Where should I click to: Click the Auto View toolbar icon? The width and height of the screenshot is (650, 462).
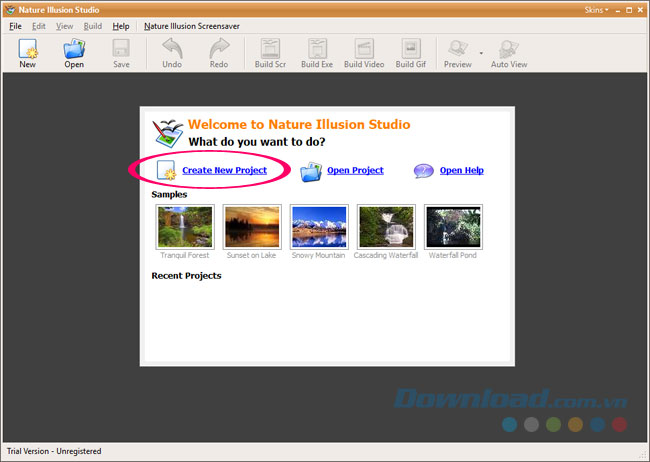point(509,49)
